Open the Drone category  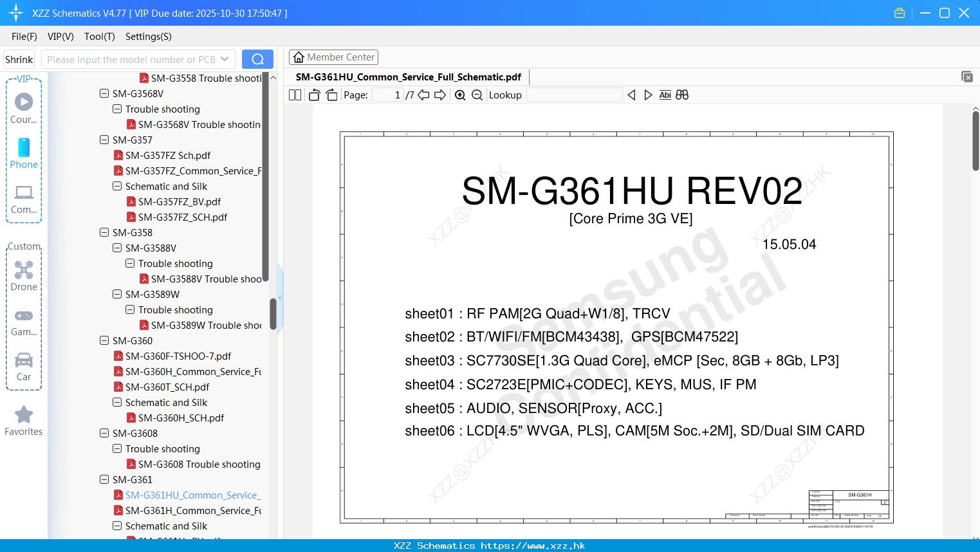tap(24, 275)
